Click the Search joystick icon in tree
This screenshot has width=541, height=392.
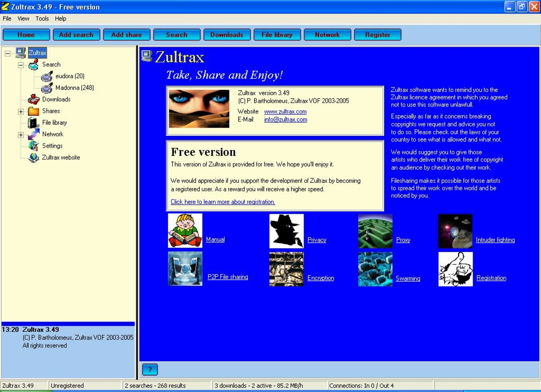click(33, 65)
